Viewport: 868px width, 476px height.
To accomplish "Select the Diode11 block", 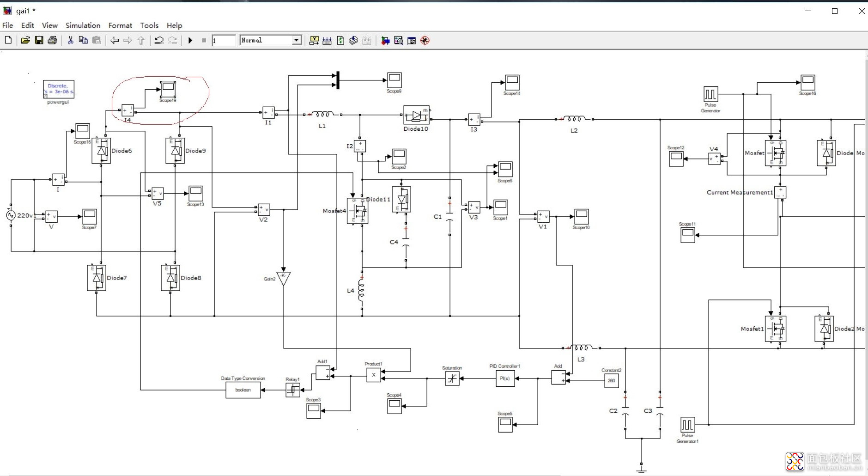I will tap(401, 200).
